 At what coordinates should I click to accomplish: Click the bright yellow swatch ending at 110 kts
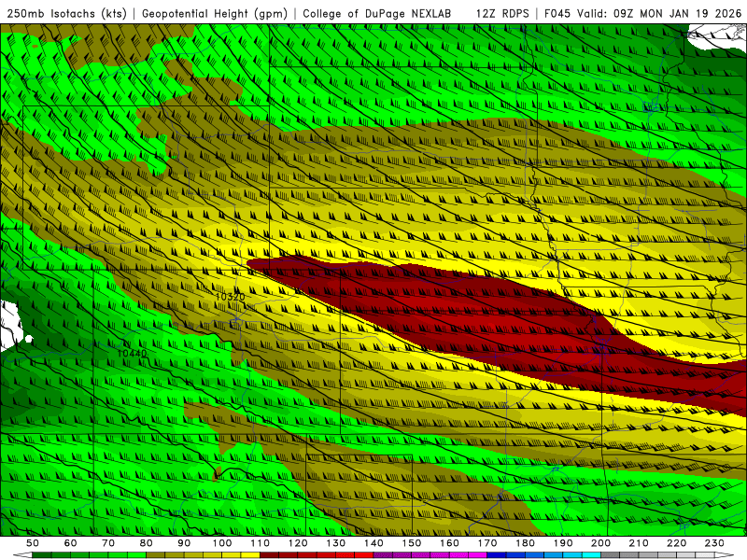(250, 555)
